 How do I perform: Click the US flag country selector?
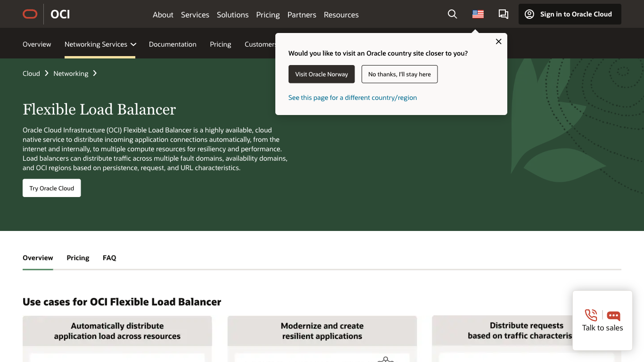pyautogui.click(x=478, y=14)
